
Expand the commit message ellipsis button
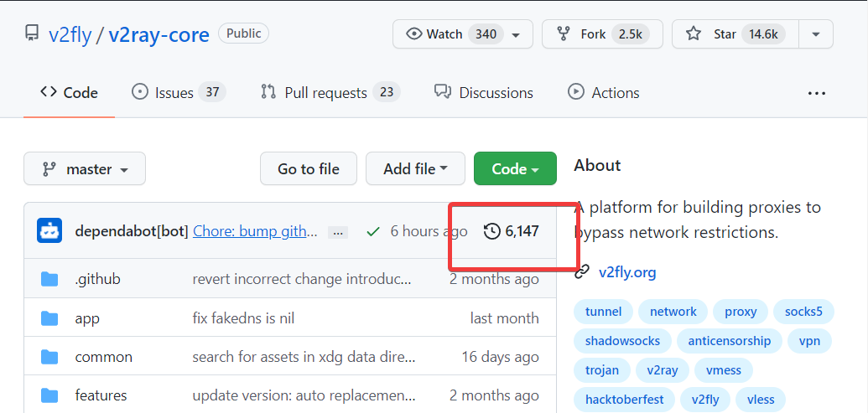[337, 231]
